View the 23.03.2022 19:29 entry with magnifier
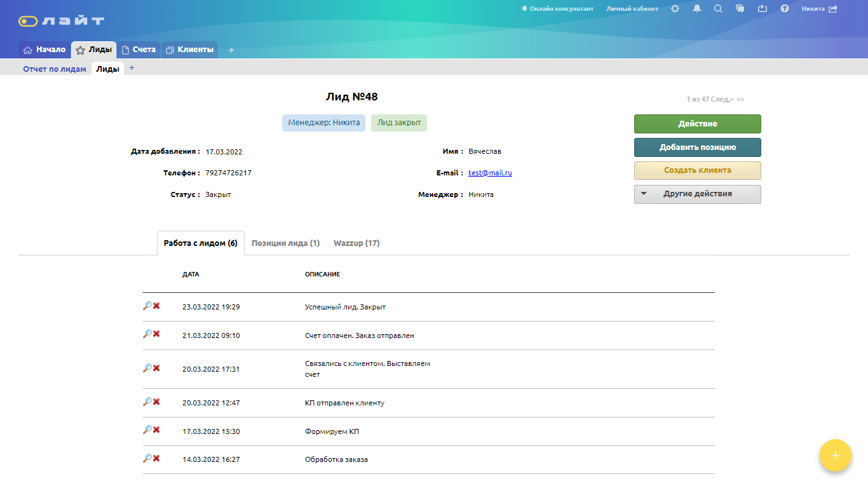 [x=147, y=306]
